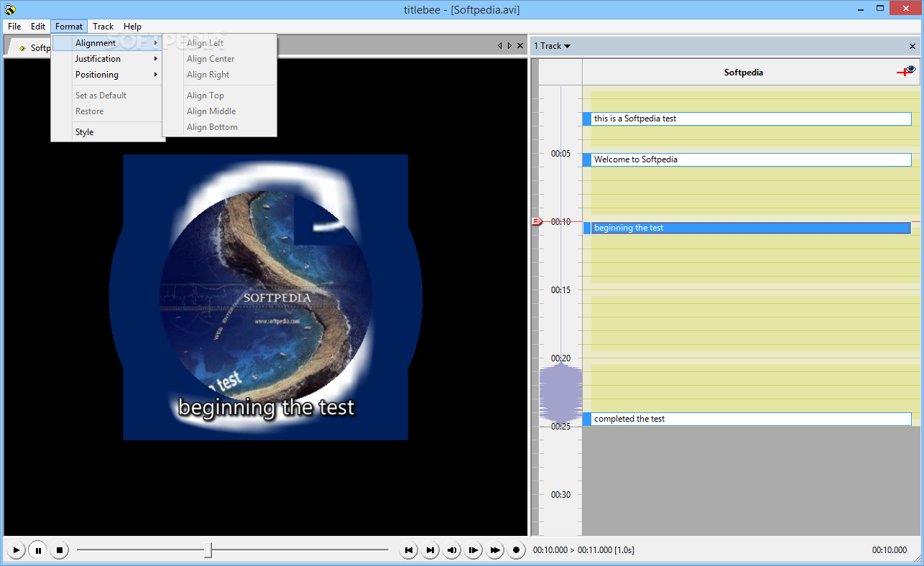Click the 00:05 timeline label
The image size is (924, 566).
pyautogui.click(x=560, y=154)
